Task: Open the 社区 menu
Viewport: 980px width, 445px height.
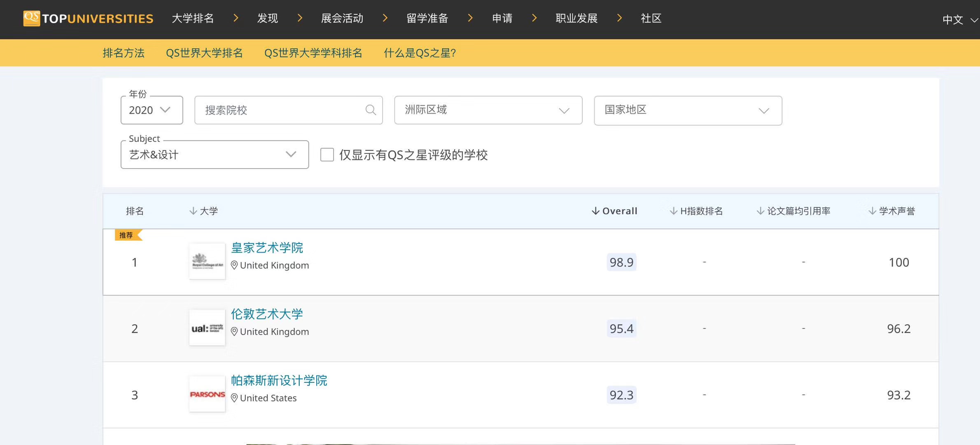Action: (651, 18)
